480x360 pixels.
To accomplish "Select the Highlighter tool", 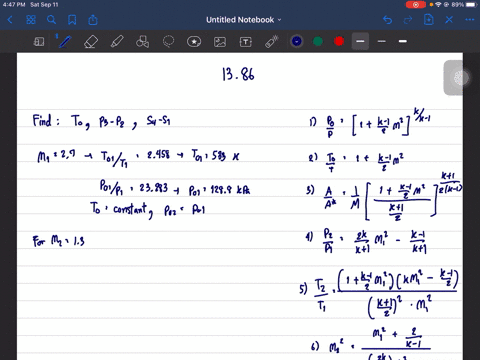I will [117, 42].
